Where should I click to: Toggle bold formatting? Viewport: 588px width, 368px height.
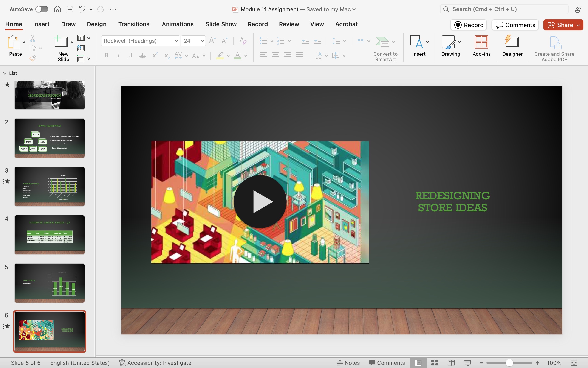coord(106,55)
